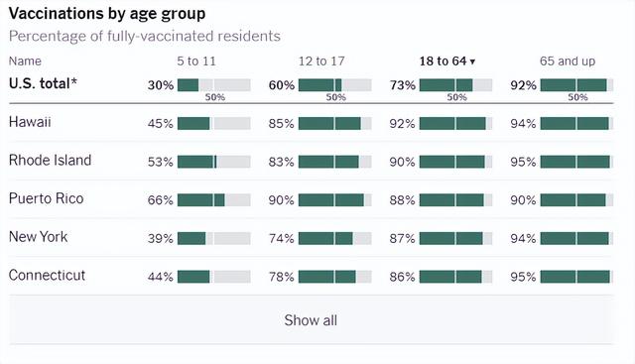The width and height of the screenshot is (635, 364).
Task: Click Hawaii's 92% bar for 18 to 64
Action: click(x=455, y=124)
